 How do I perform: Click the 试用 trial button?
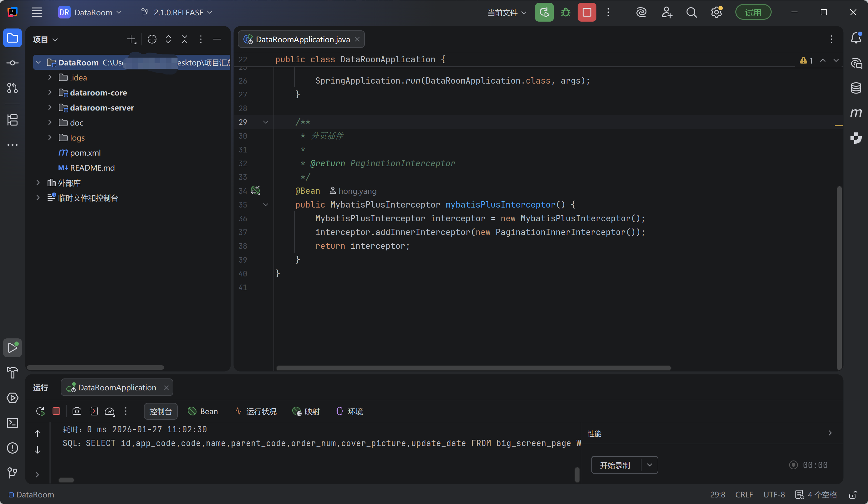[753, 13]
